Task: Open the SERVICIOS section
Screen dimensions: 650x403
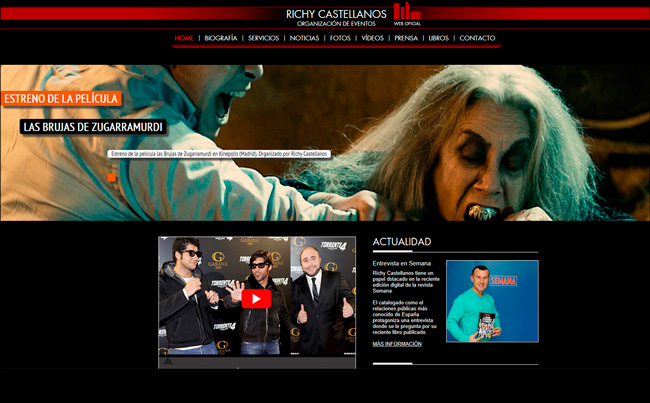Action: pyautogui.click(x=264, y=38)
